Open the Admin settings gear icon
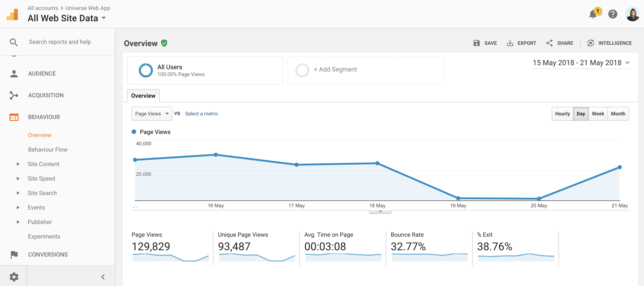Viewport: 644px width, 286px height. [14, 277]
